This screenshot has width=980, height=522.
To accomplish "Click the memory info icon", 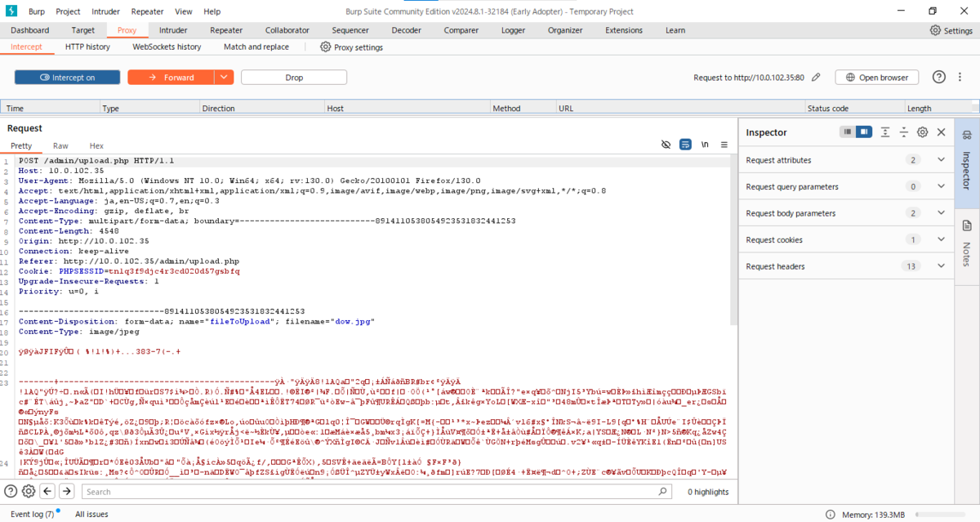I will (x=830, y=515).
